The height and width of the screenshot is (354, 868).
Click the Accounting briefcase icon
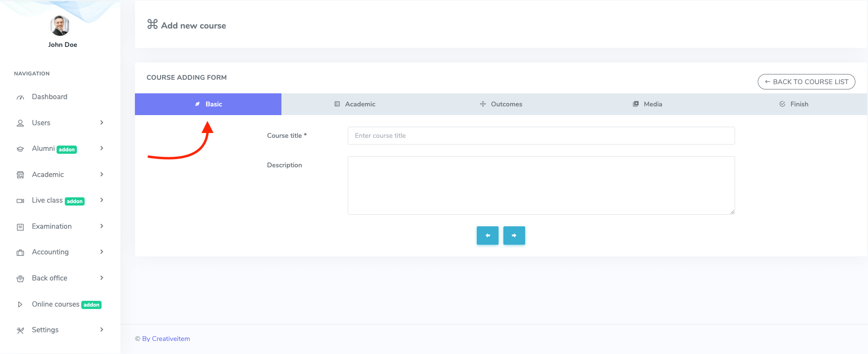click(x=20, y=252)
